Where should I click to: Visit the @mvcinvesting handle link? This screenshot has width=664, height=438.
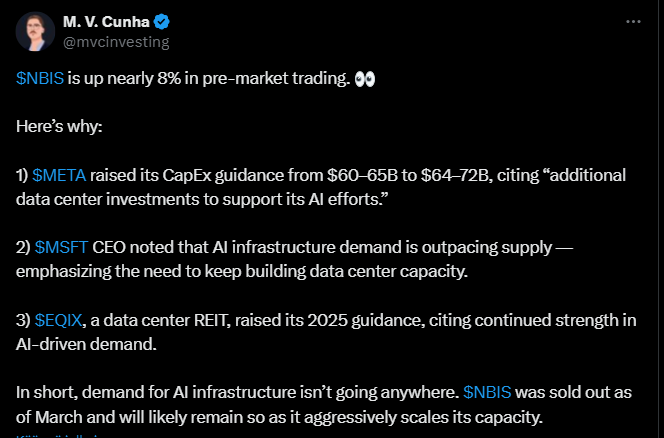tap(115, 41)
